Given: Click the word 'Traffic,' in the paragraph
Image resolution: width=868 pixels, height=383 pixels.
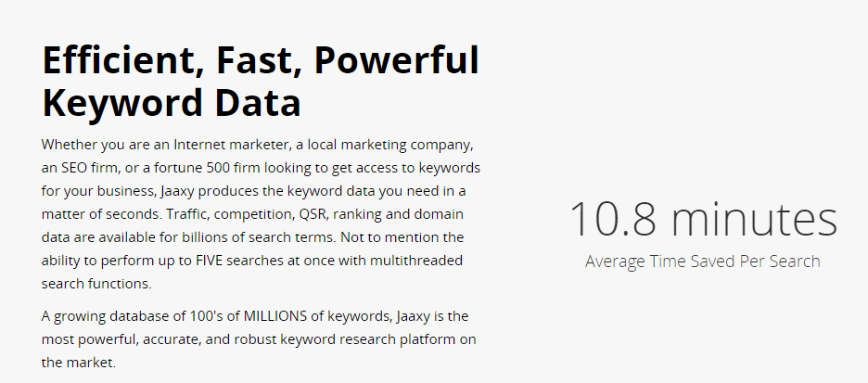Looking at the screenshot, I should pyautogui.click(x=185, y=214).
